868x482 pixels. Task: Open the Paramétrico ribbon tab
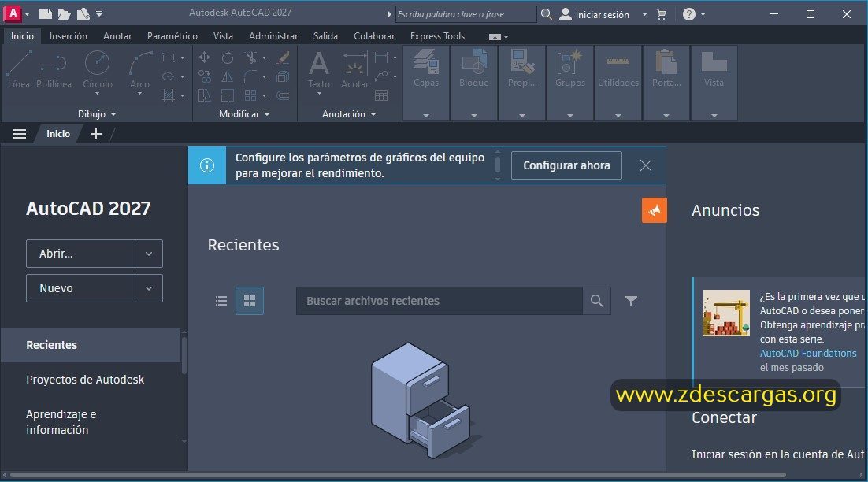point(172,36)
